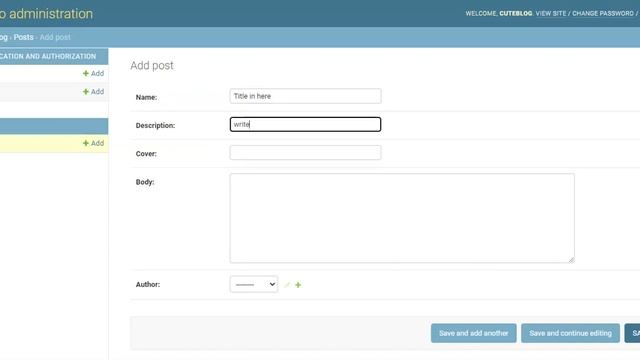Click the View Site link
Viewport: 640px width, 360px height.
coord(551,13)
